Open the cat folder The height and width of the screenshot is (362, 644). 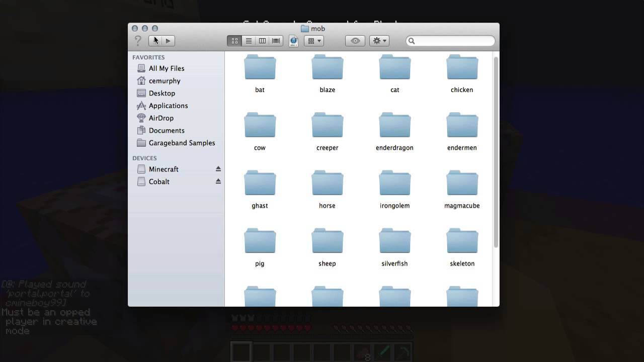coord(394,67)
